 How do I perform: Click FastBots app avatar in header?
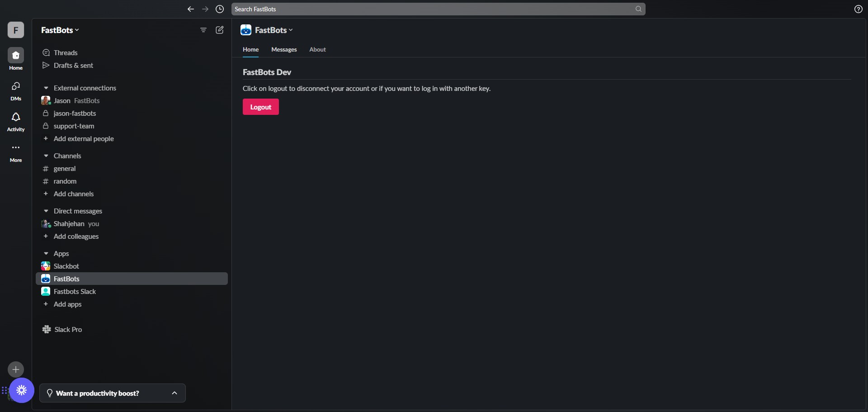pyautogui.click(x=246, y=30)
